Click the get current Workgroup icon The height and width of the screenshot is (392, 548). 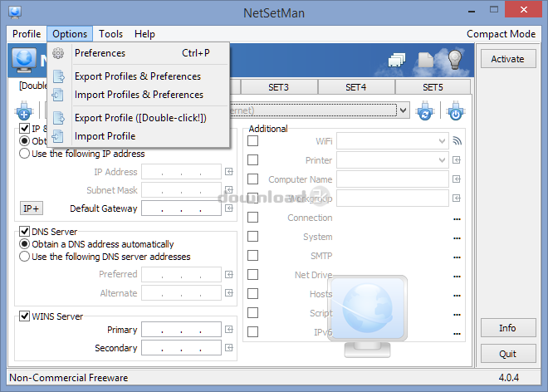(457, 198)
